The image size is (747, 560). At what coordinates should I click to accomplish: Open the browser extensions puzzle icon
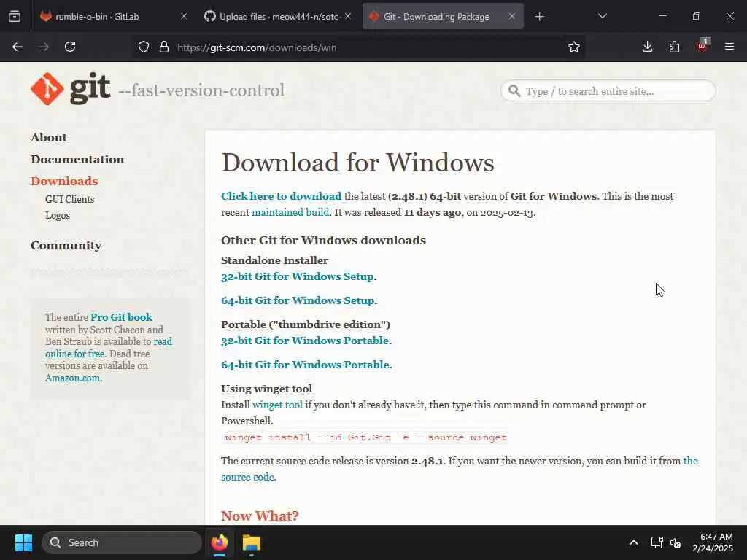tap(674, 47)
